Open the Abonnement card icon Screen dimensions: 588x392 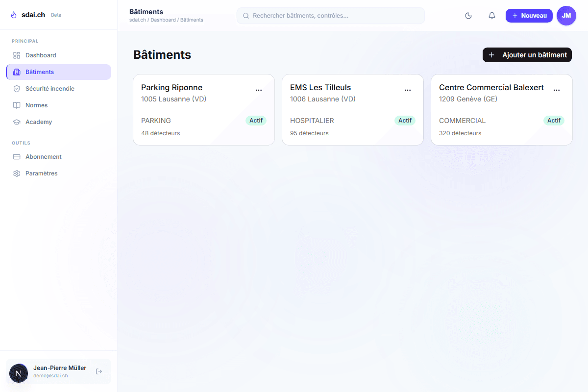point(17,156)
